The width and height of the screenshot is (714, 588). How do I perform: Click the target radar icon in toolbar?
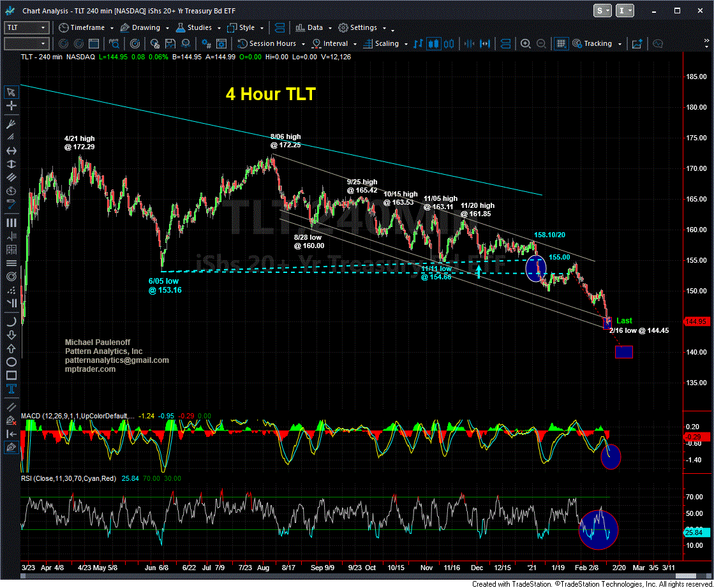coord(135,44)
